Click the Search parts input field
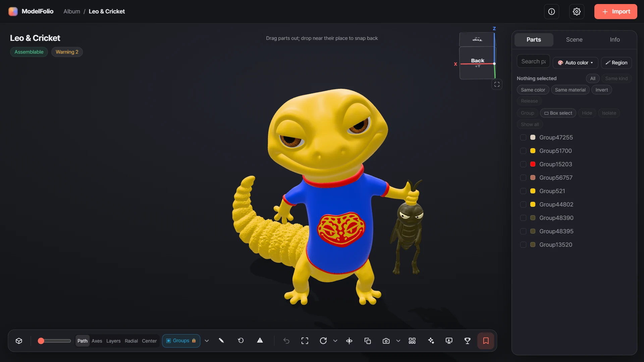Image resolution: width=644 pixels, height=362 pixels. pos(533,61)
